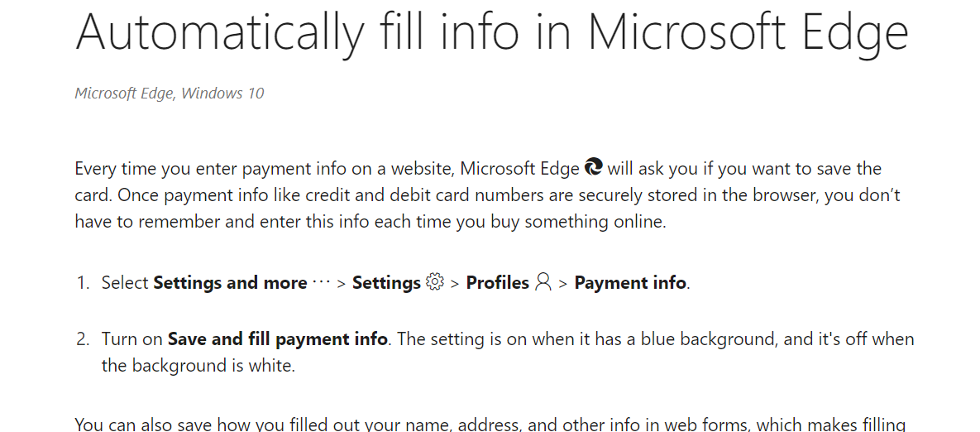980x432 pixels.
Task: Click the bold 'Settings and more' text
Action: click(x=230, y=282)
